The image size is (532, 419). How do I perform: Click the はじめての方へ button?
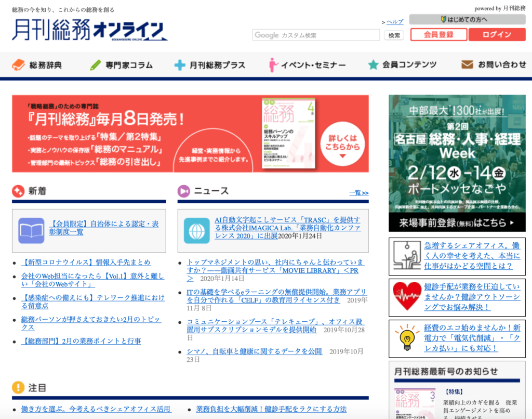[x=468, y=19]
